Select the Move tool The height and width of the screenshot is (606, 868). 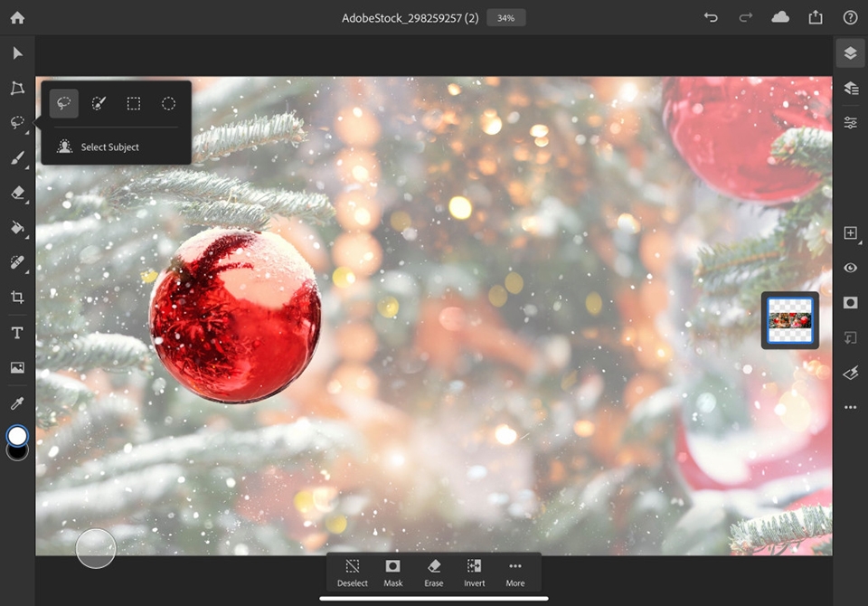coord(16,53)
